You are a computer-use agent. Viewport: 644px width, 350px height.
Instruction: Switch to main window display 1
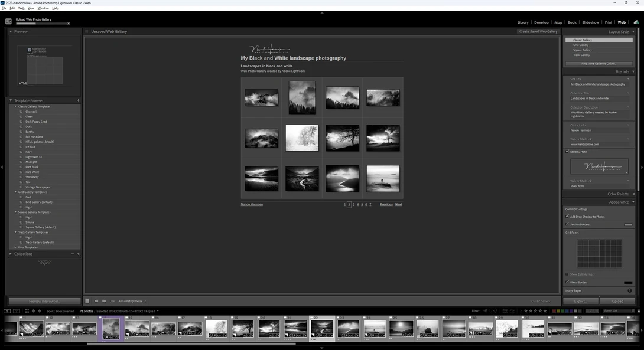pyautogui.click(x=8, y=311)
